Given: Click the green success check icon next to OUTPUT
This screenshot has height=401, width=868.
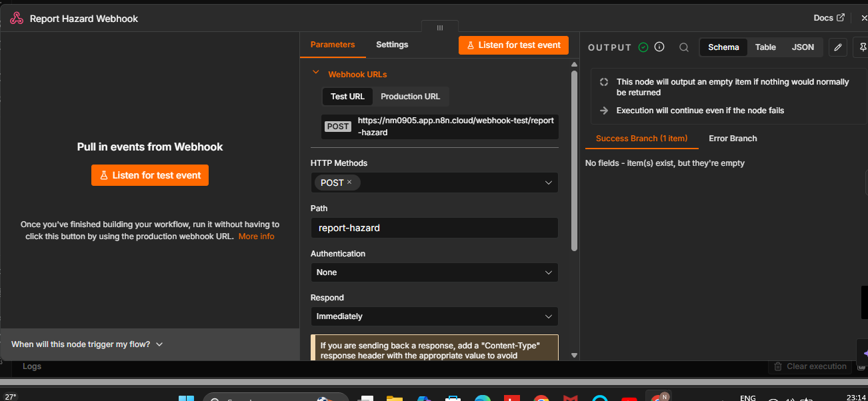Looking at the screenshot, I should 643,47.
